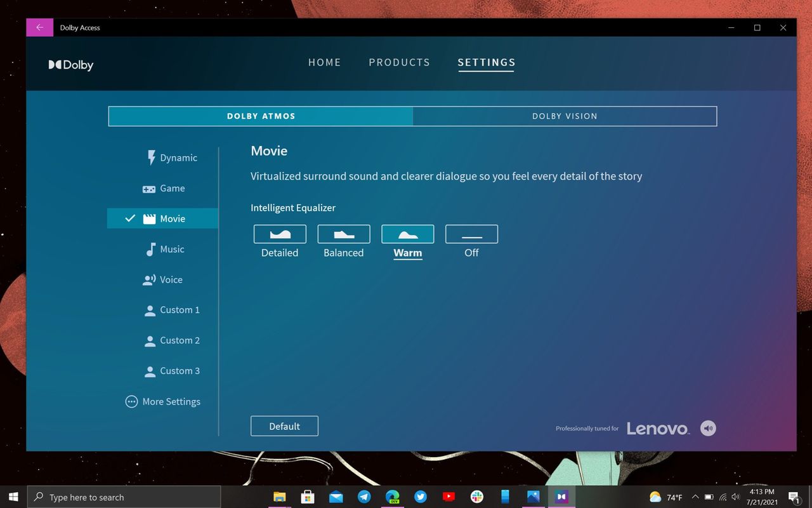The height and width of the screenshot is (508, 812).
Task: Show hidden system tray icons chevron
Action: pyautogui.click(x=695, y=497)
